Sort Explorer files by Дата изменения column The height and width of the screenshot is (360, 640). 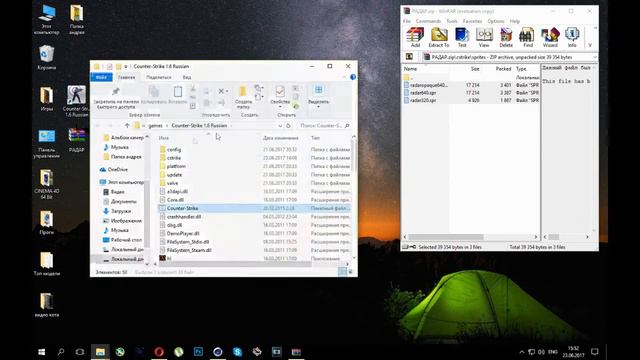(281, 138)
